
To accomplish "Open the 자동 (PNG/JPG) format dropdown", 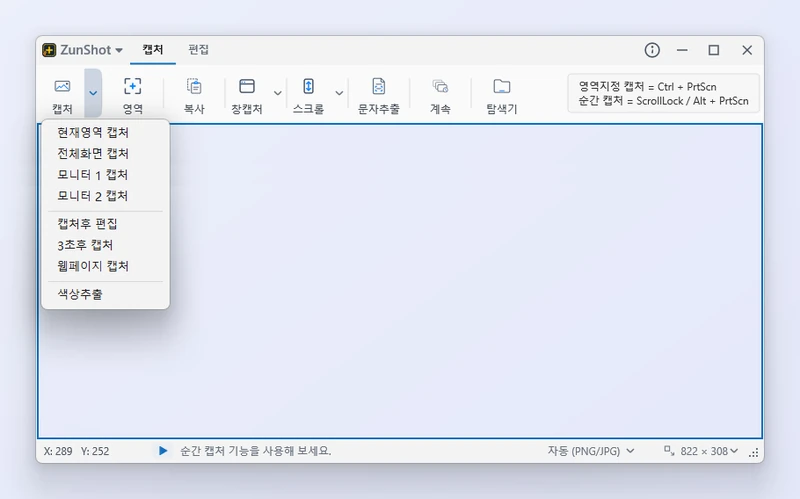I will (591, 451).
